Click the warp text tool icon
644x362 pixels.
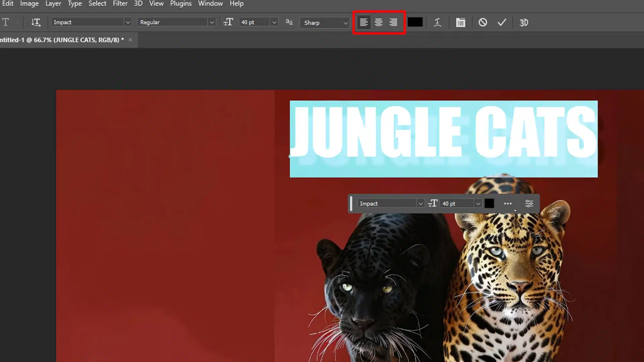pos(437,22)
